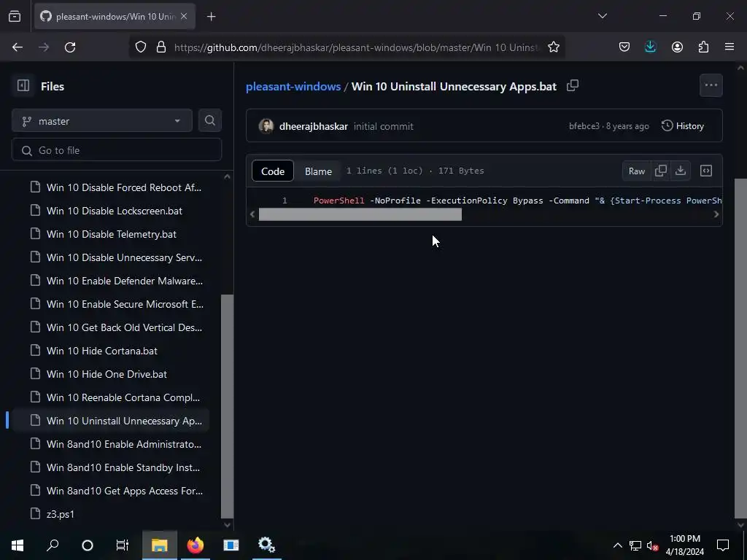Open File Explorer from the taskbar

coord(160,545)
